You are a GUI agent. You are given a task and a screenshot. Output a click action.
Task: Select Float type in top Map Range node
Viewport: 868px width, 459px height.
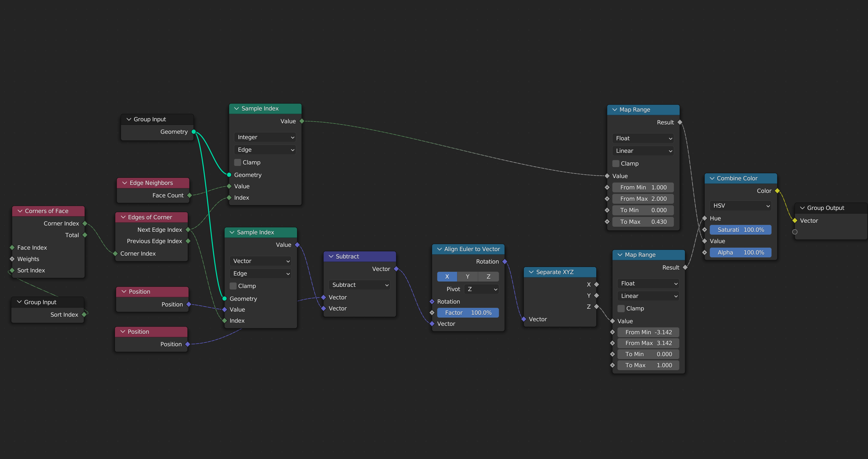[x=642, y=137]
